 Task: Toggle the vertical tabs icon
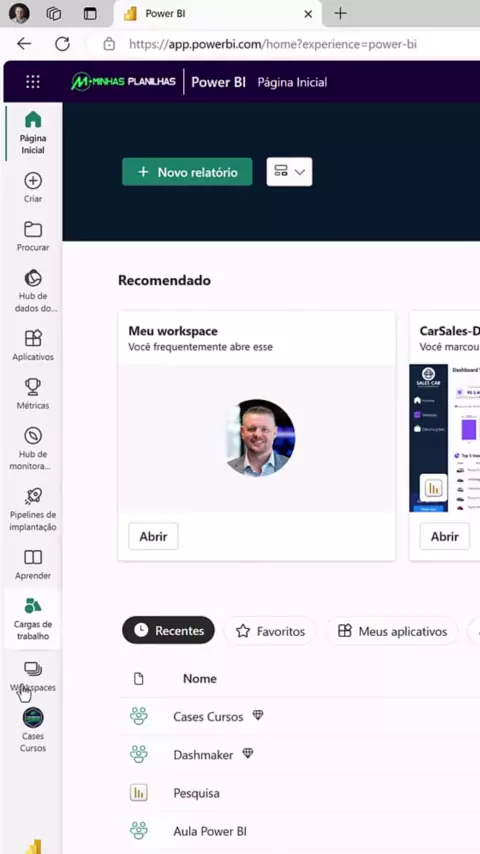tap(90, 14)
